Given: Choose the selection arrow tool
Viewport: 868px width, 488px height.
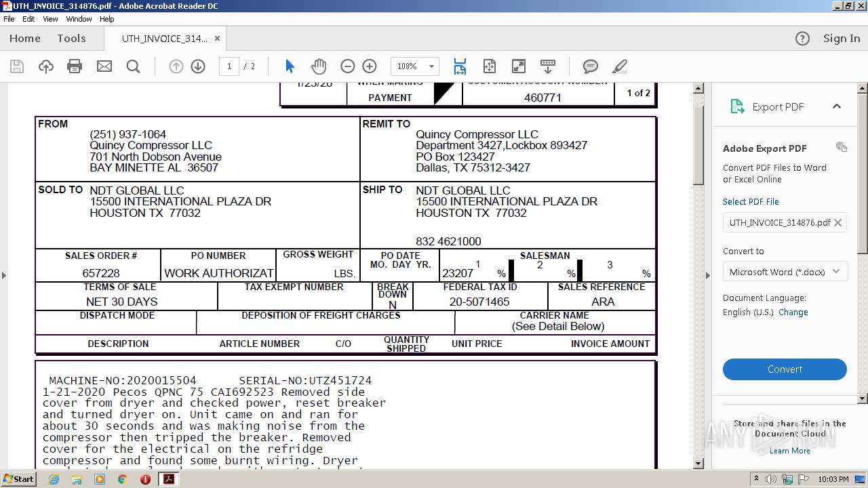Looking at the screenshot, I should [290, 66].
